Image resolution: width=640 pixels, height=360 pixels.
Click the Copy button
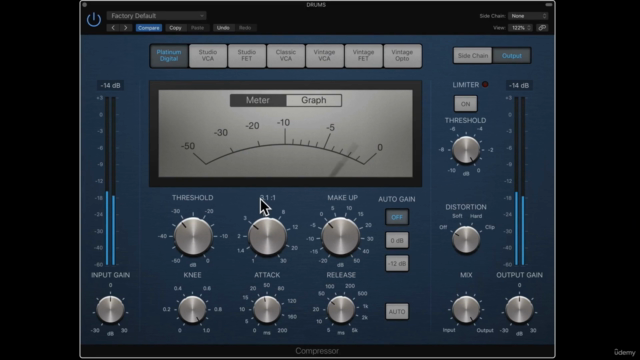175,28
